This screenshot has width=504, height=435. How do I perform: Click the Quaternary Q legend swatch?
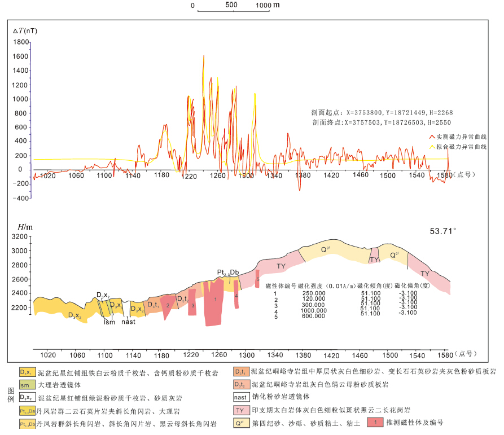[240, 423]
